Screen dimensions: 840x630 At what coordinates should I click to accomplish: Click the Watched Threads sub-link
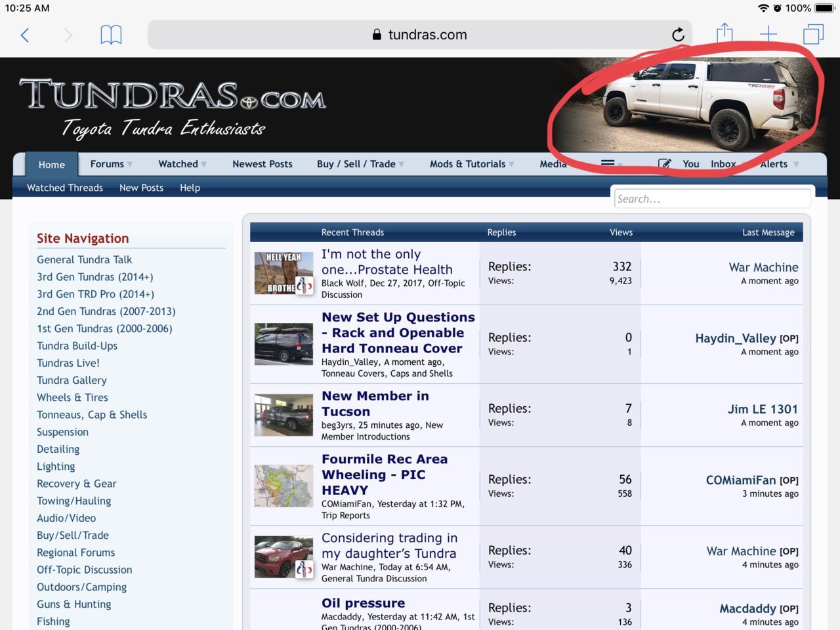[x=65, y=188]
